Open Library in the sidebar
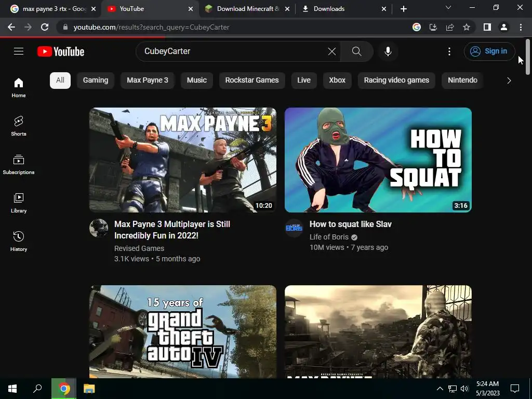Image resolution: width=532 pixels, height=399 pixels. tap(19, 203)
